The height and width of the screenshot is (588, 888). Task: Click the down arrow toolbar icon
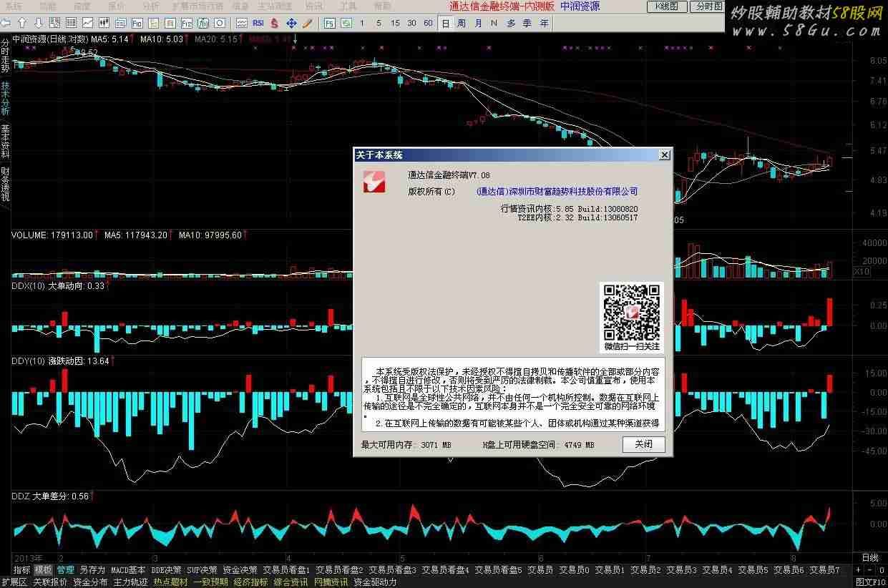(x=39, y=23)
